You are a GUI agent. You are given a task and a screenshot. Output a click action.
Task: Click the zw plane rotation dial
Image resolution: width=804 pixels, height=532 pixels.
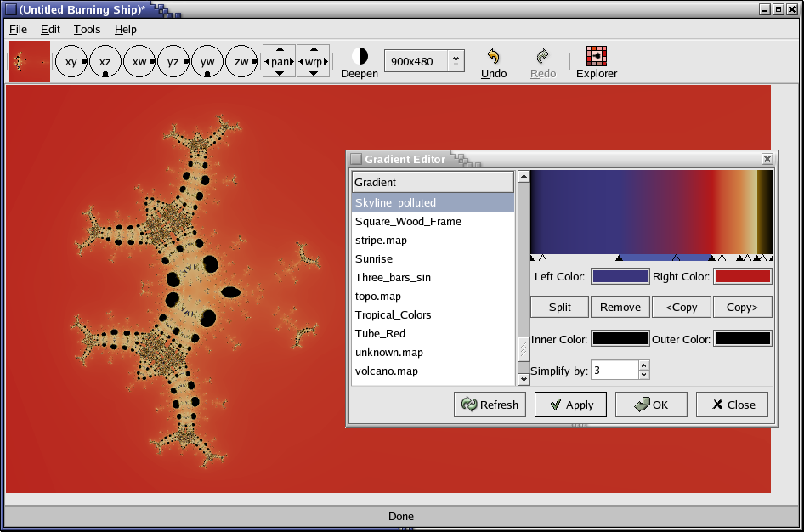[242, 61]
